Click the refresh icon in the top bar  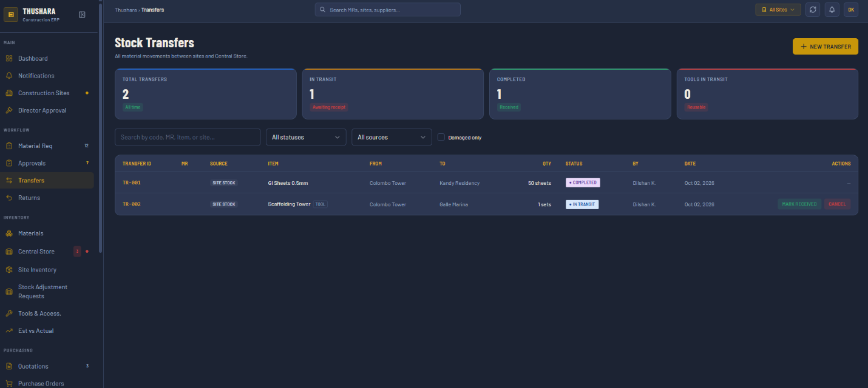click(813, 10)
